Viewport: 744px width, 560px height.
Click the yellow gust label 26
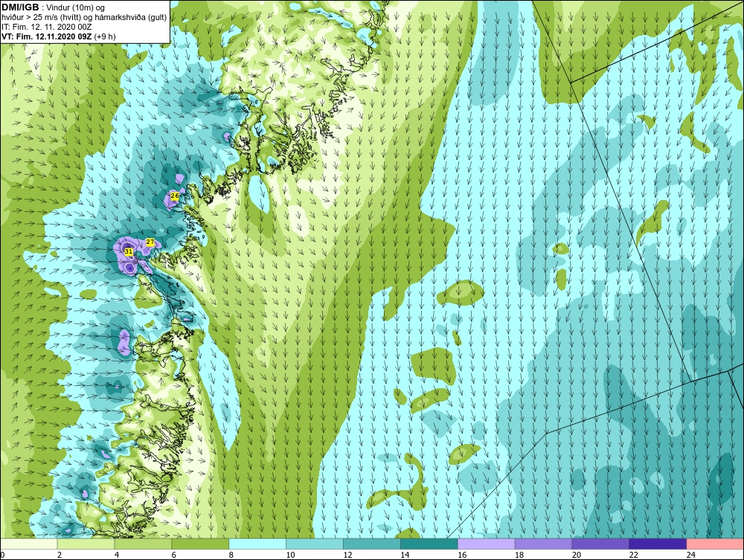point(175,196)
